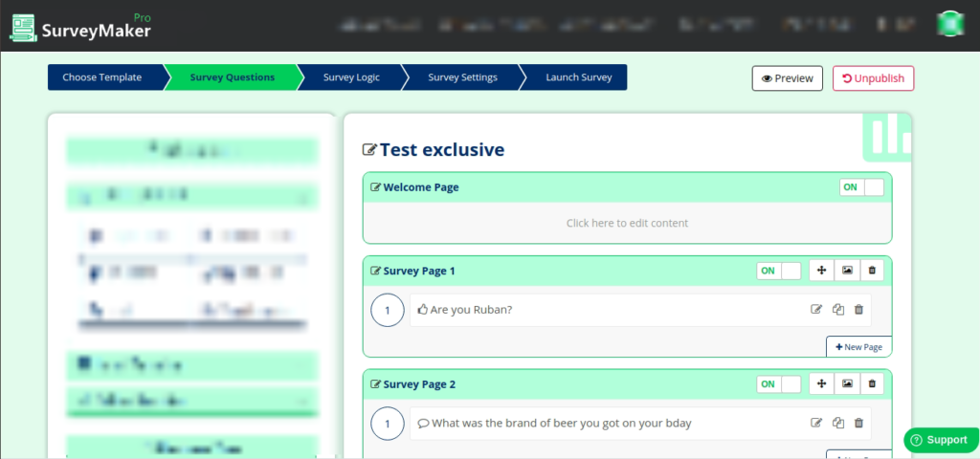Viewport: 980px width, 459px height.
Task: Add New Page after Survey Page 1
Action: 858,346
